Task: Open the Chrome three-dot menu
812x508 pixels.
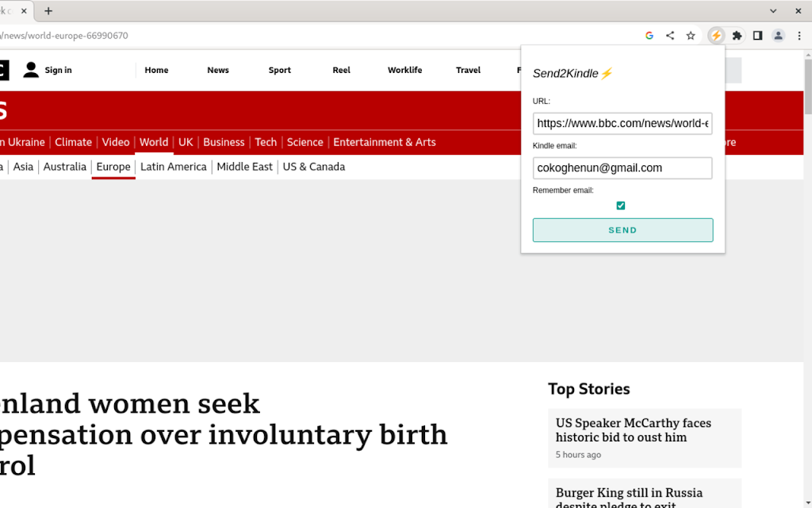Action: click(x=799, y=36)
